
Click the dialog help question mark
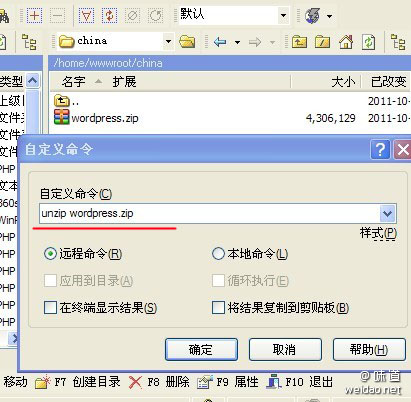pos(380,150)
